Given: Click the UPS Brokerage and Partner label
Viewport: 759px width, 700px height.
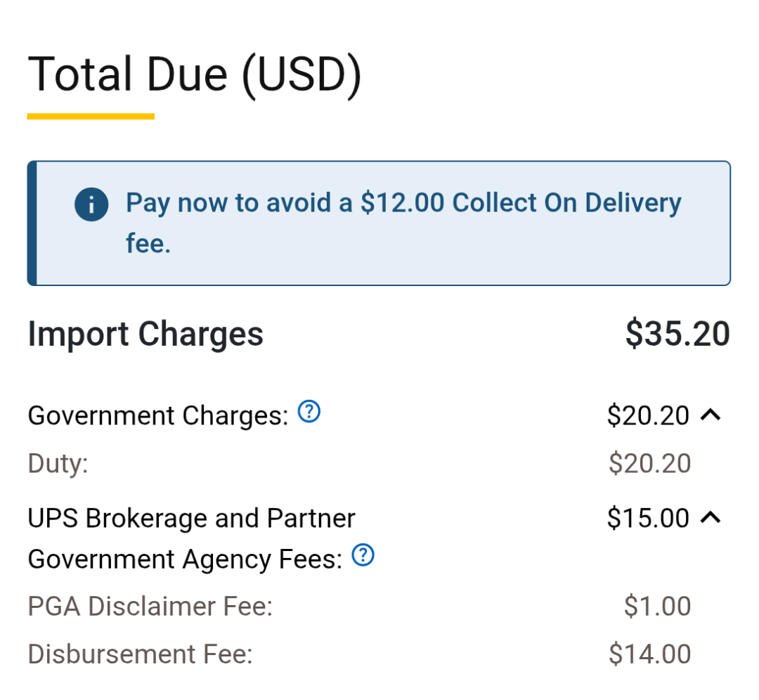Looking at the screenshot, I should (x=191, y=519).
